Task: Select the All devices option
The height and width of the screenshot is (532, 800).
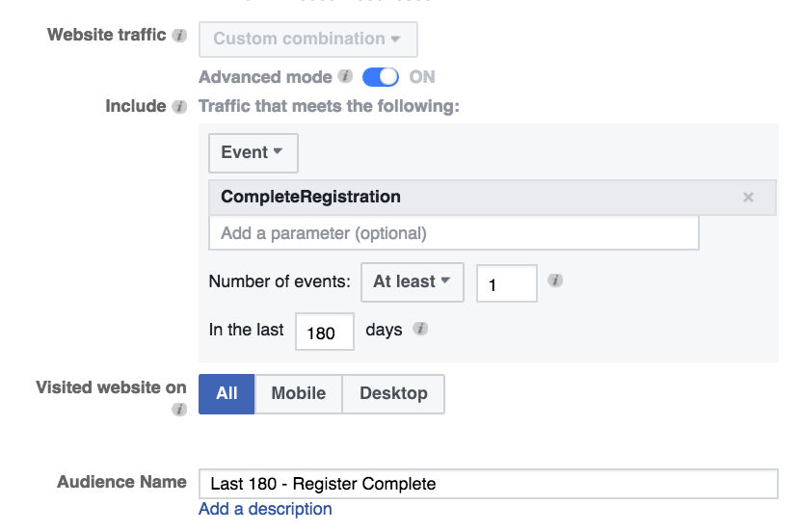Action: (227, 393)
